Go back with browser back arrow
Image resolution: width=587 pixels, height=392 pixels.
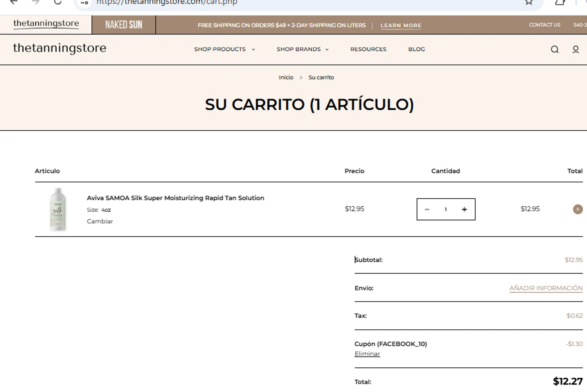pos(14,2)
